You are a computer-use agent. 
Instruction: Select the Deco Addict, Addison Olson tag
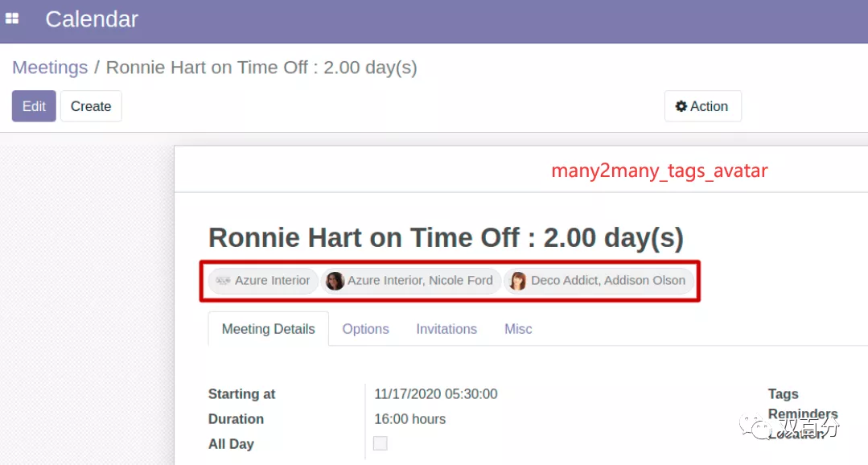tap(599, 281)
